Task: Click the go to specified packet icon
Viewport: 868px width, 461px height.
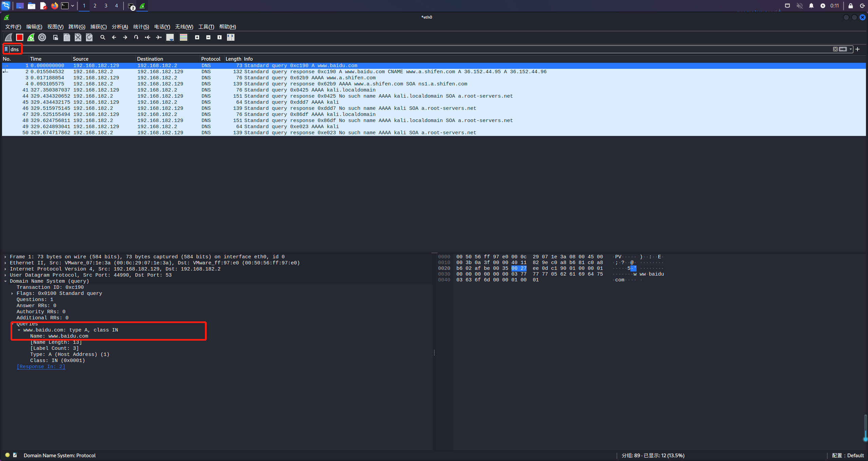Action: coord(136,37)
